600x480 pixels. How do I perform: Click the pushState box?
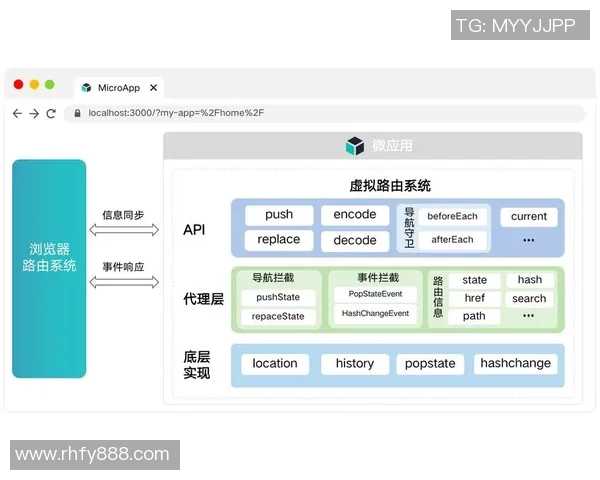[x=278, y=297]
